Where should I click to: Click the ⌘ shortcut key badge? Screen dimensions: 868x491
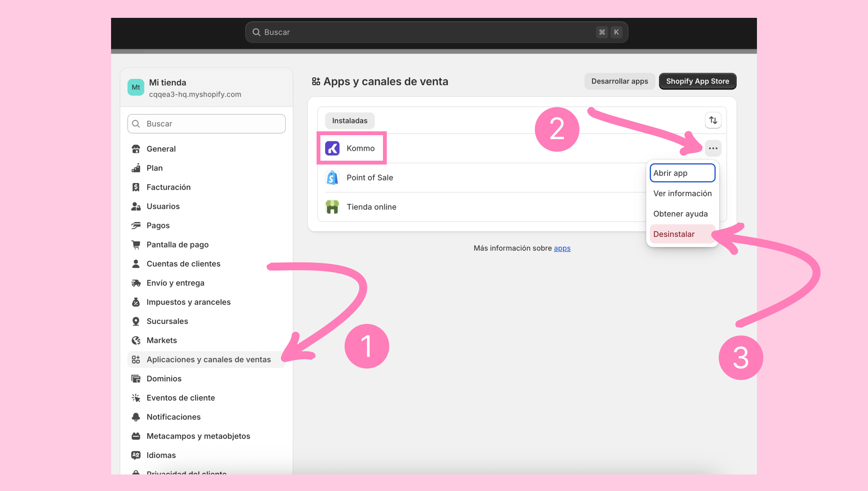pyautogui.click(x=602, y=32)
